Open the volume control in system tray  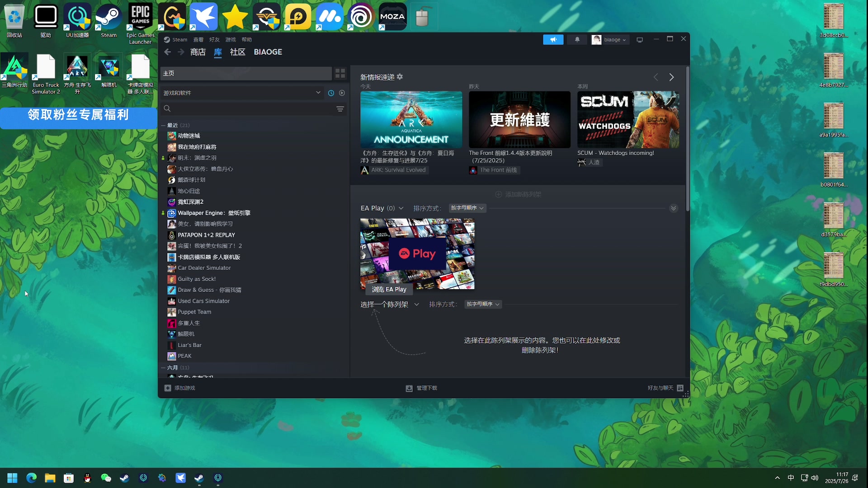[x=815, y=478]
